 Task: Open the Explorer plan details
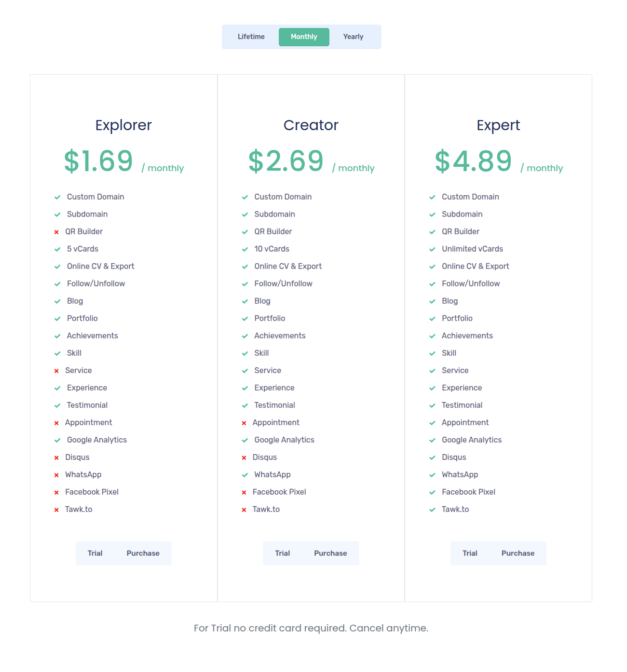point(123,125)
